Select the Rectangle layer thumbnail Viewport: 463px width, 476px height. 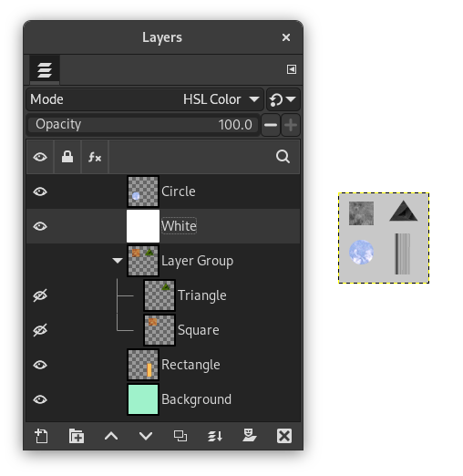[143, 365]
